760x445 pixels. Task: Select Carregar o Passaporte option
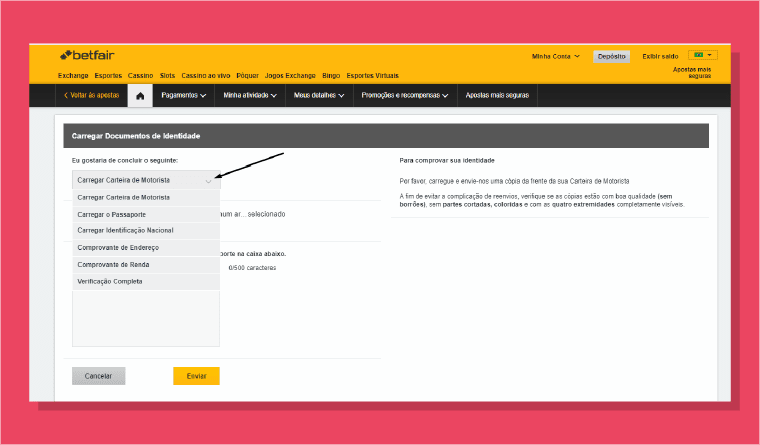[146, 215]
